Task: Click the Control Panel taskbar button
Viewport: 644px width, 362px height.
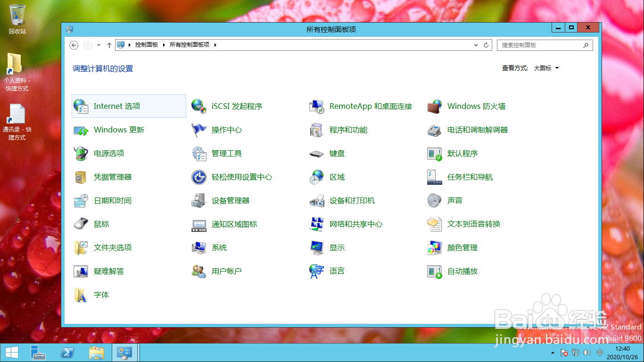Action: coord(124,353)
